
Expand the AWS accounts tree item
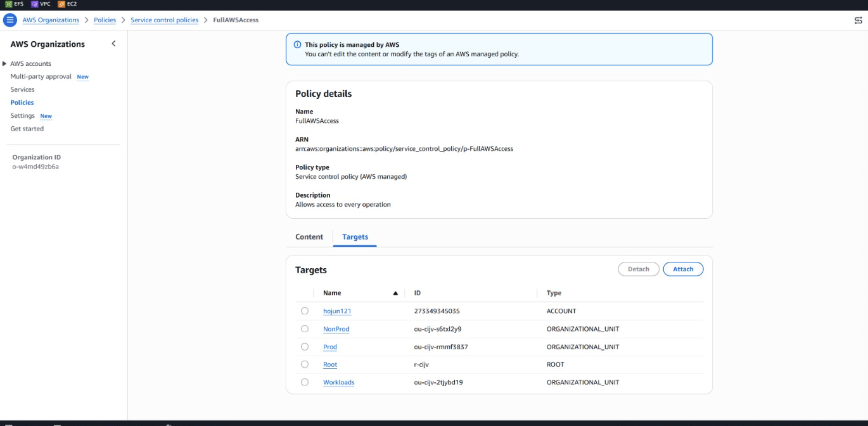click(x=5, y=63)
